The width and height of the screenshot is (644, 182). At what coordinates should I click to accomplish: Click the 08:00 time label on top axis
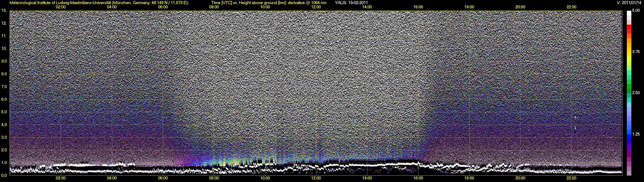(214, 7)
